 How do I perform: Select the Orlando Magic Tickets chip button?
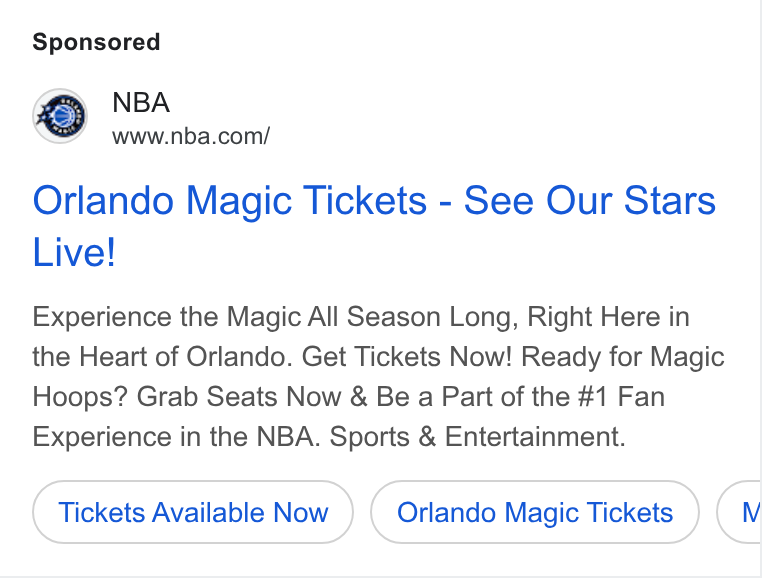tap(535, 512)
